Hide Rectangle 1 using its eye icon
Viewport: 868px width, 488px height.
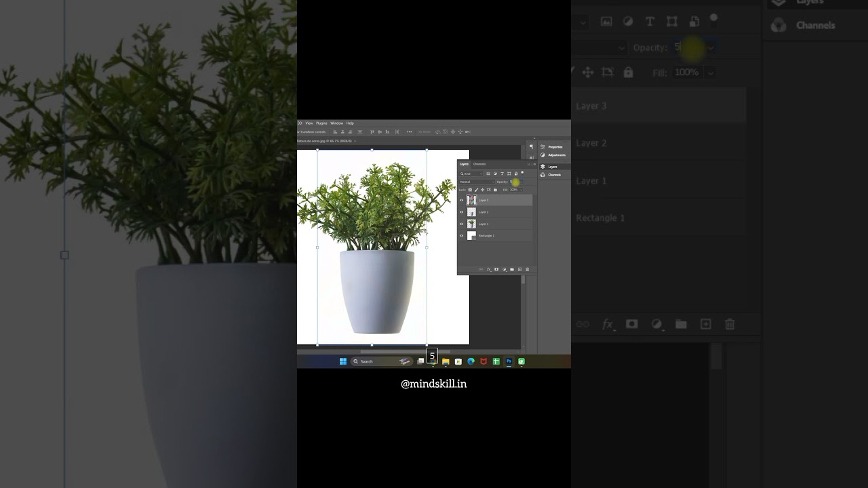(461, 236)
